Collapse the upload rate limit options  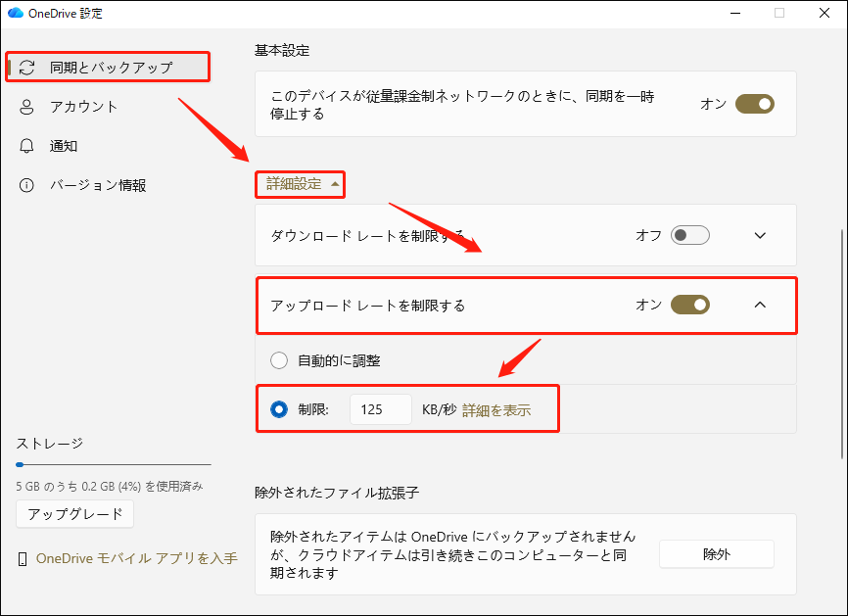761,305
